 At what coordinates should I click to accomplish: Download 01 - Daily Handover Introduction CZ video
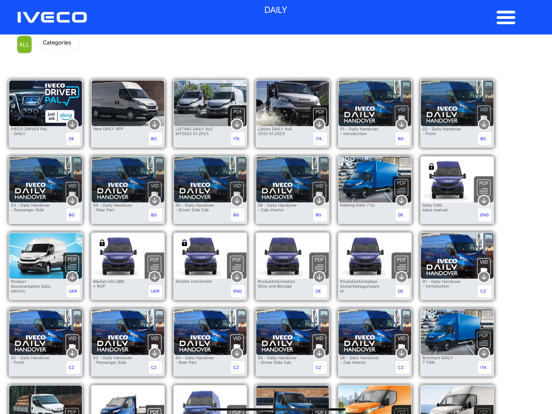(484, 277)
